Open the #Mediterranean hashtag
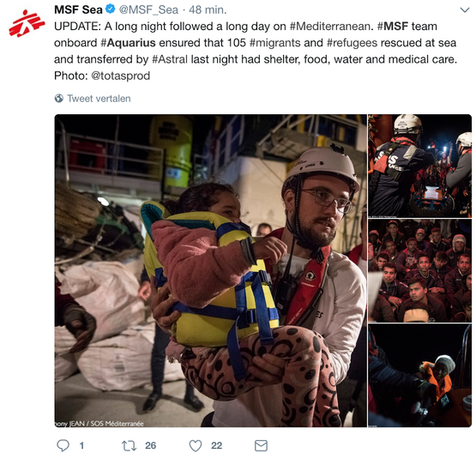 tap(331, 27)
